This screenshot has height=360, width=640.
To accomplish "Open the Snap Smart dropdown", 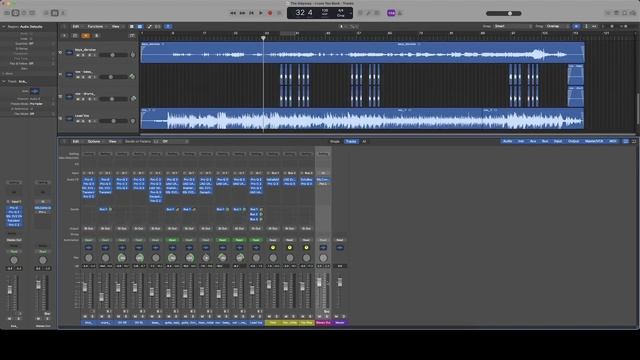I will [513, 27].
